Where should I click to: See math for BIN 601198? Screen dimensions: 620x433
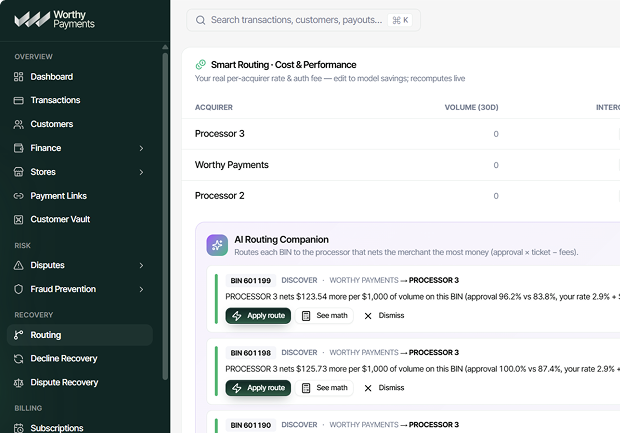(x=324, y=388)
